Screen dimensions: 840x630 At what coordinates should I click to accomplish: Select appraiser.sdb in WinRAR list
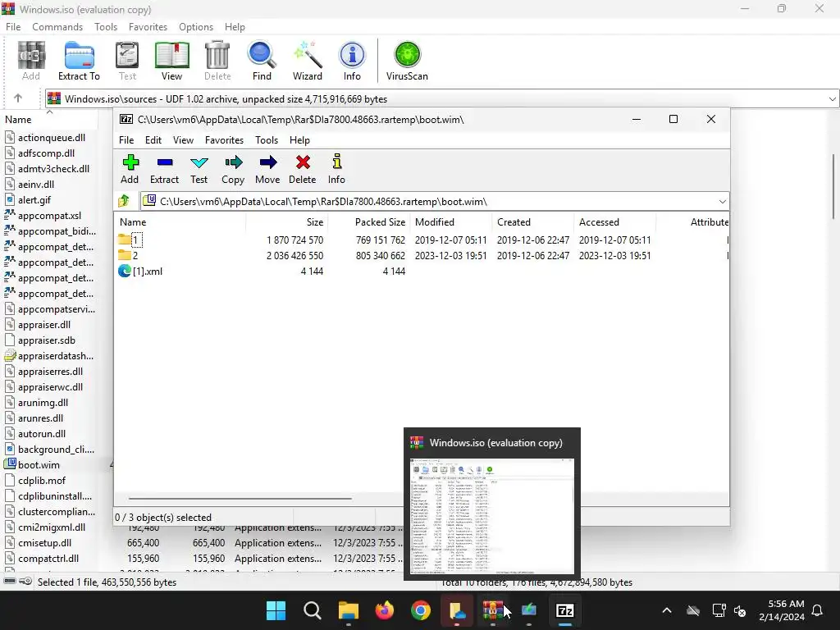40,340
